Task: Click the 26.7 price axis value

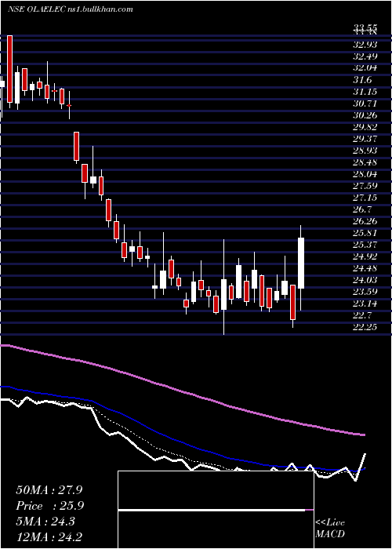Action: click(x=362, y=209)
